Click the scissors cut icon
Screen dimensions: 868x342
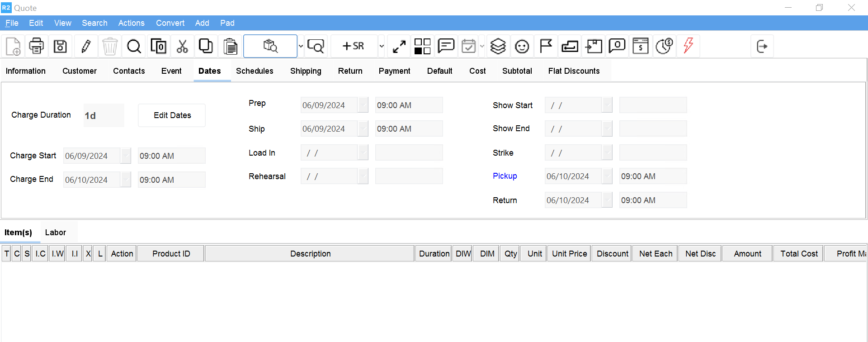click(182, 46)
